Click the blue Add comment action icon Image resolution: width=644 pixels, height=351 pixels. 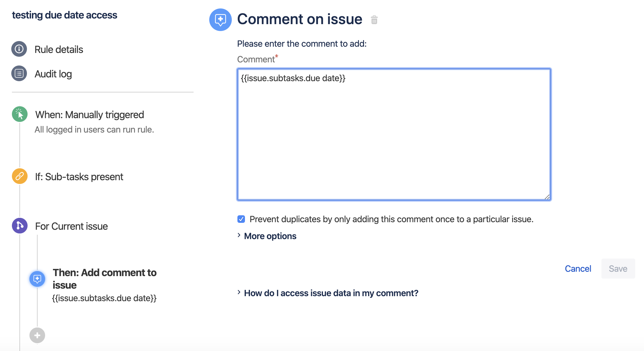[x=37, y=279]
